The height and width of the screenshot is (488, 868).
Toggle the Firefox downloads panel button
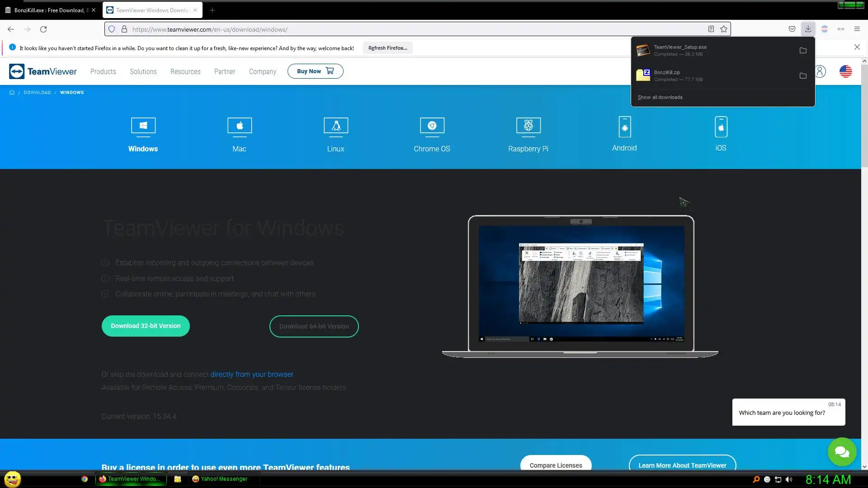click(x=808, y=29)
